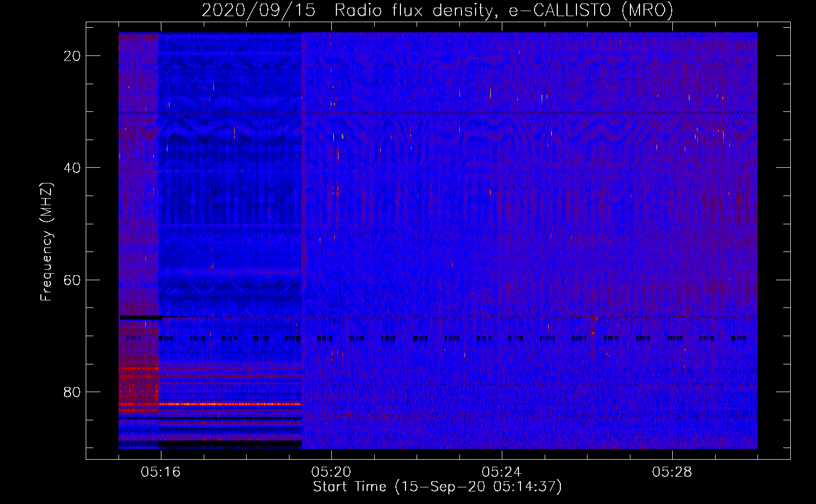Click the 40 MHz frequency tick label
816x504 pixels.
click(x=73, y=168)
